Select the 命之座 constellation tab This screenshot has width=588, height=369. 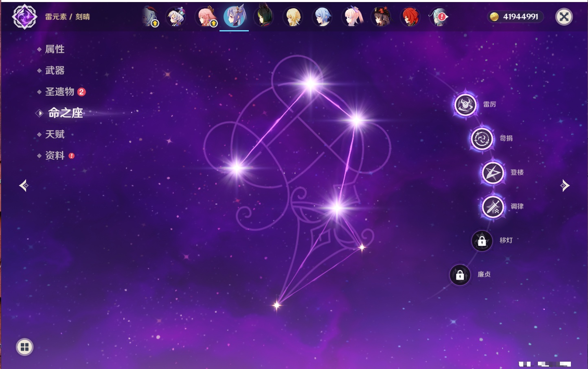[66, 113]
